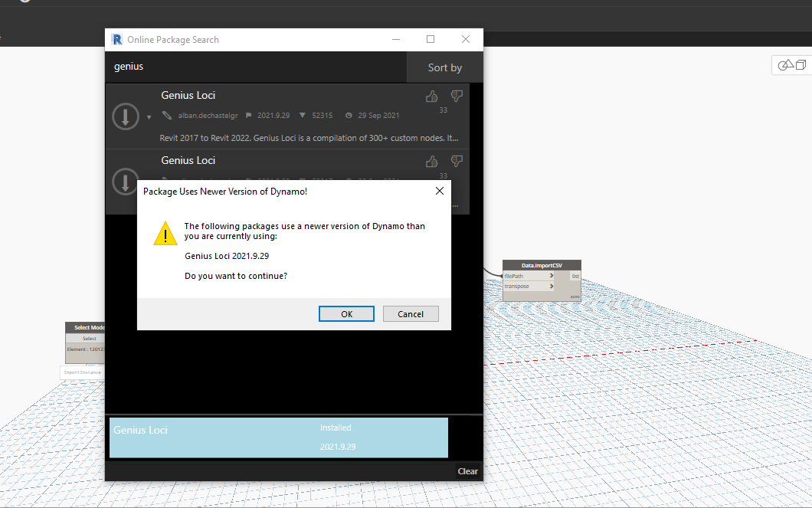Maximize the Online Package Search window
Screen dimensions: 812x508
(431, 39)
